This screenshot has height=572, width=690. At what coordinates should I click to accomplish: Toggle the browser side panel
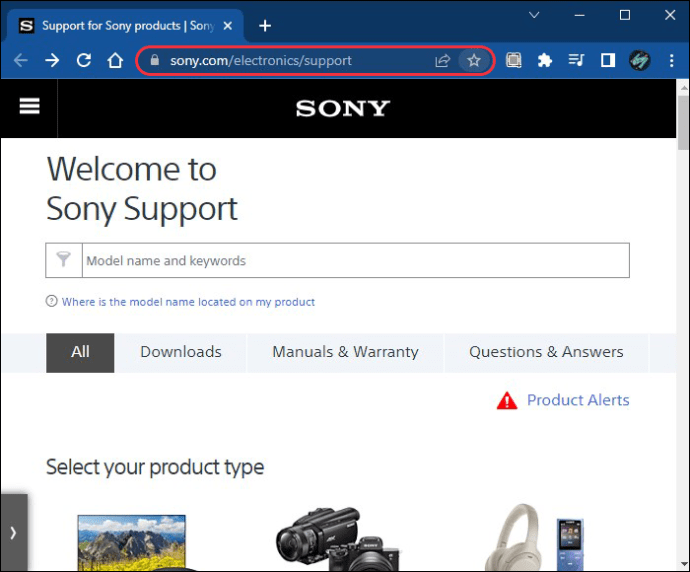click(x=608, y=60)
